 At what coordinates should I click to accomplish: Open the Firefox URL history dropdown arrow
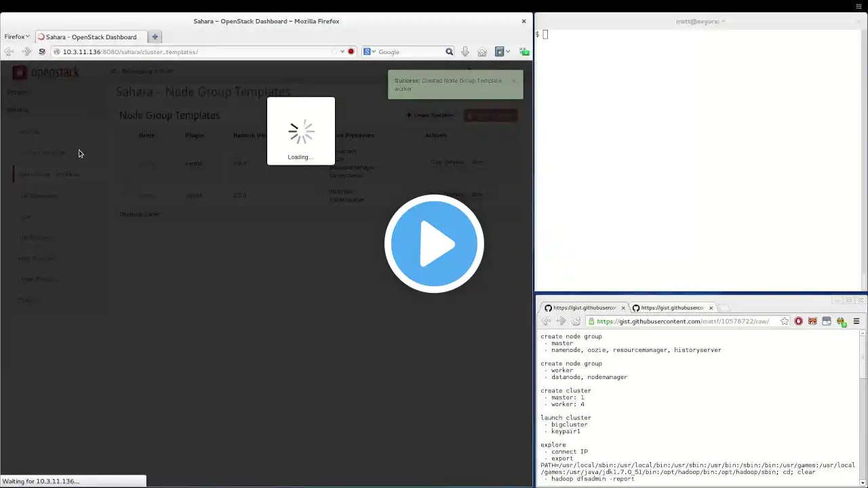pos(342,52)
